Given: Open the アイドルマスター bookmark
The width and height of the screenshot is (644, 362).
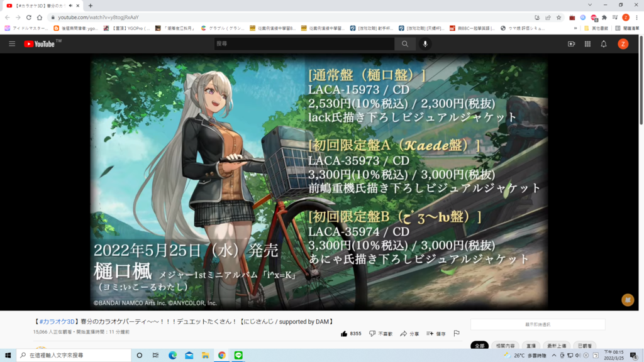Looking at the screenshot, I should click(26, 28).
